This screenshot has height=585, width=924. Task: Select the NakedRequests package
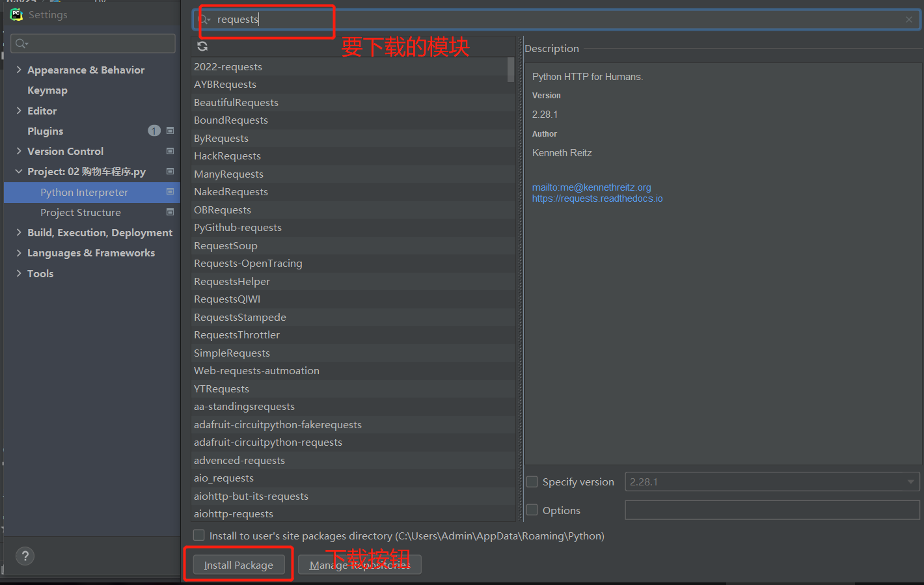coord(353,192)
